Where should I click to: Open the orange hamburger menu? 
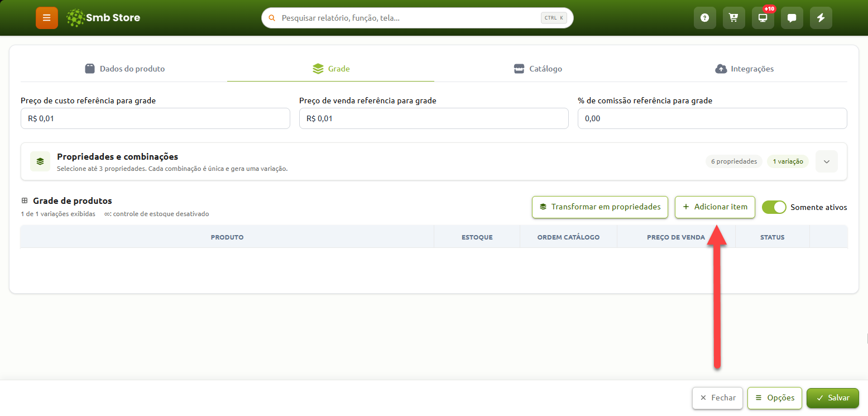[47, 18]
